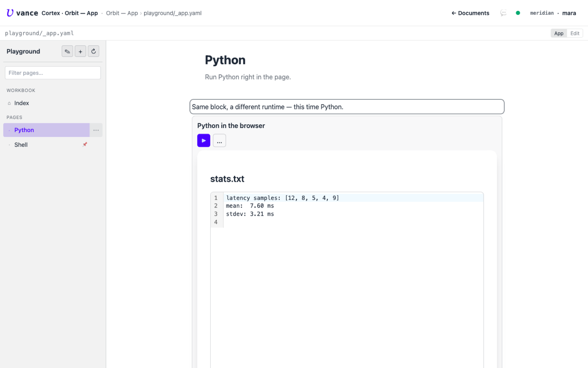The image size is (588, 368).
Task: Click the pin icon on Shell page
Action: (x=85, y=145)
